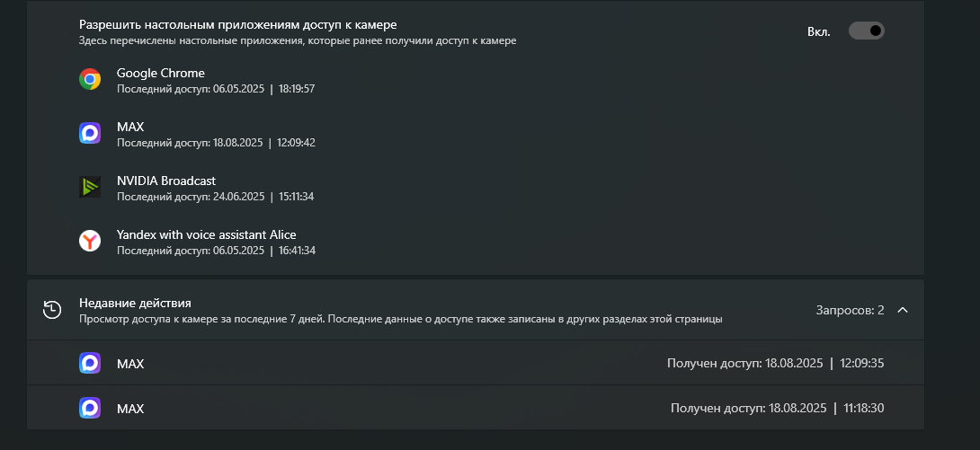This screenshot has height=450, width=980.
Task: Click the Yandex browser icon
Action: click(x=90, y=241)
